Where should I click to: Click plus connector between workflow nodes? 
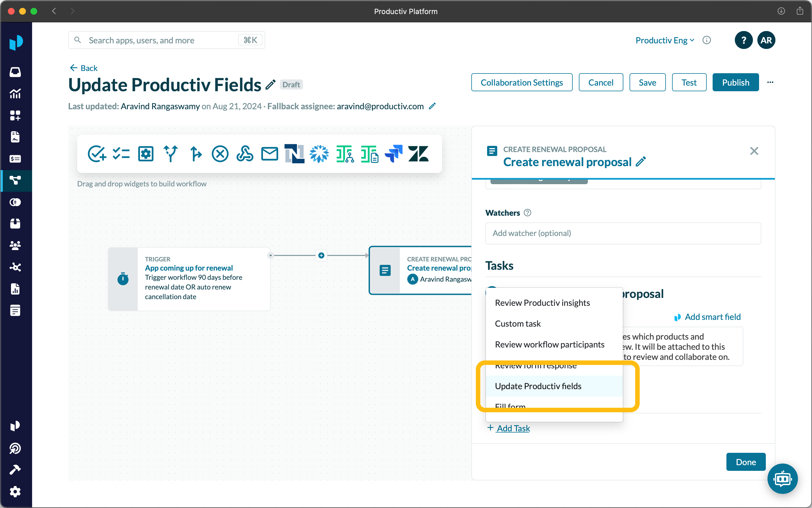pyautogui.click(x=321, y=255)
